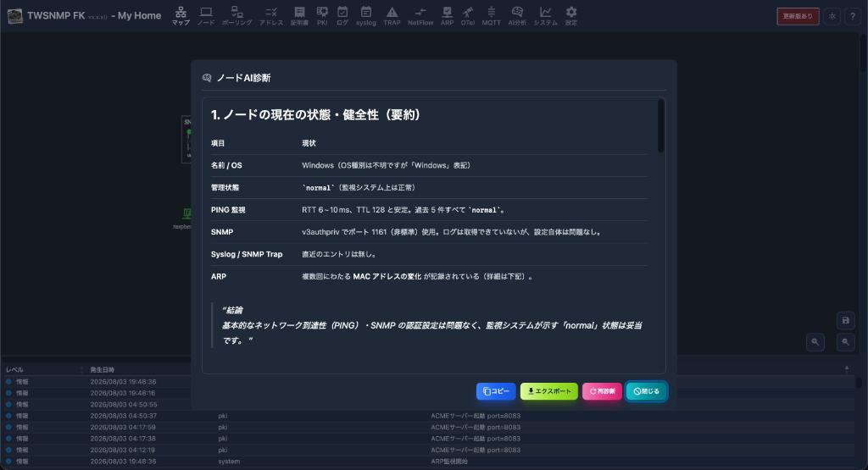Open the 設定 gear settings
The width and height of the screenshot is (868, 470).
click(571, 15)
